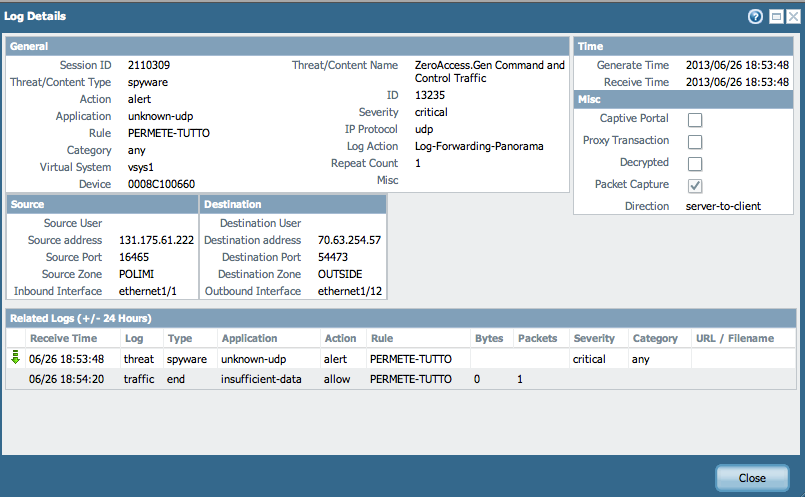805x497 pixels.
Task: Open the Misc link in General
Action: [x=387, y=180]
